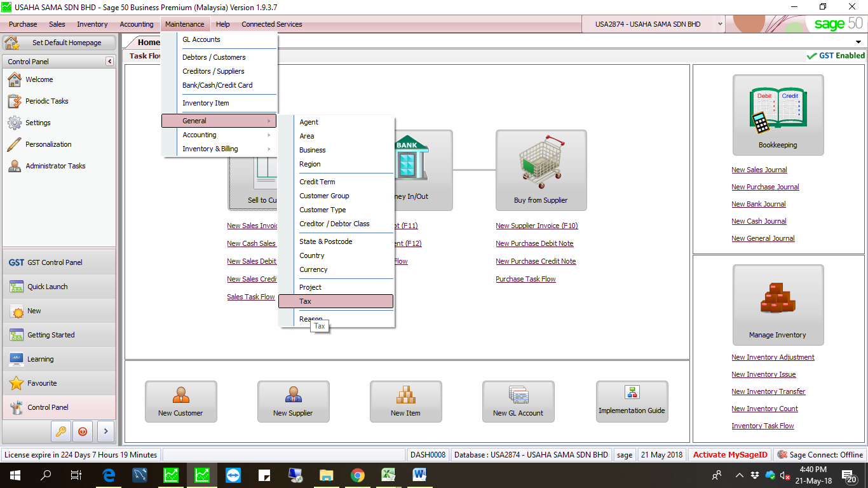
Task: Click the Buy from Supplier cart icon
Action: coord(541,170)
